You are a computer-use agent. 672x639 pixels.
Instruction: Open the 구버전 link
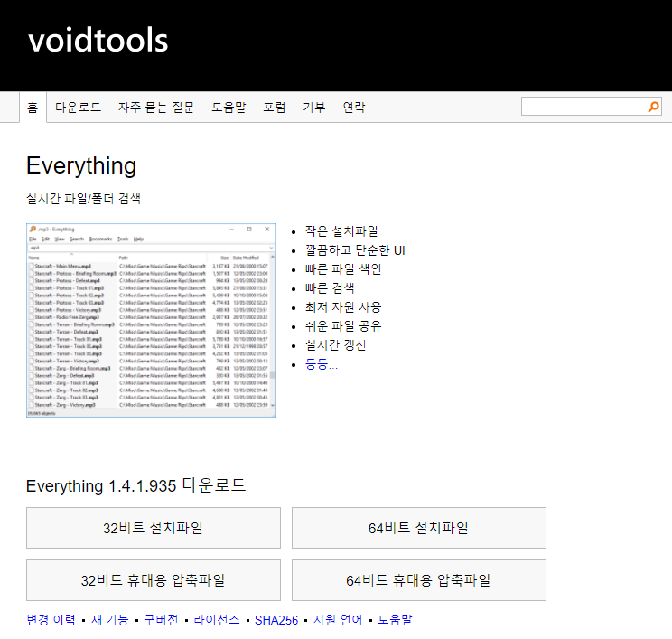pos(161,620)
